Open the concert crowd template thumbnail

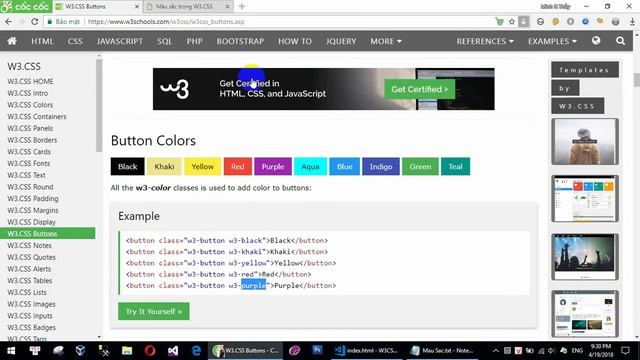585,257
